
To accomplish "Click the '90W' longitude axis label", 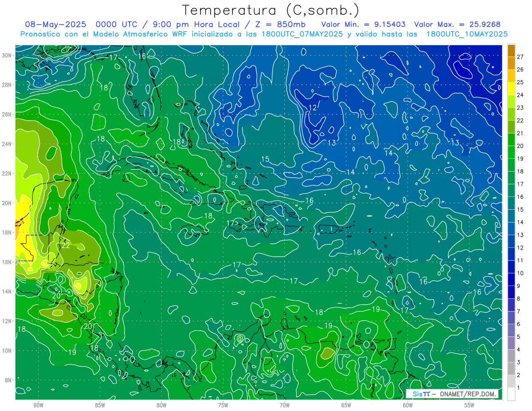I will point(38,405).
